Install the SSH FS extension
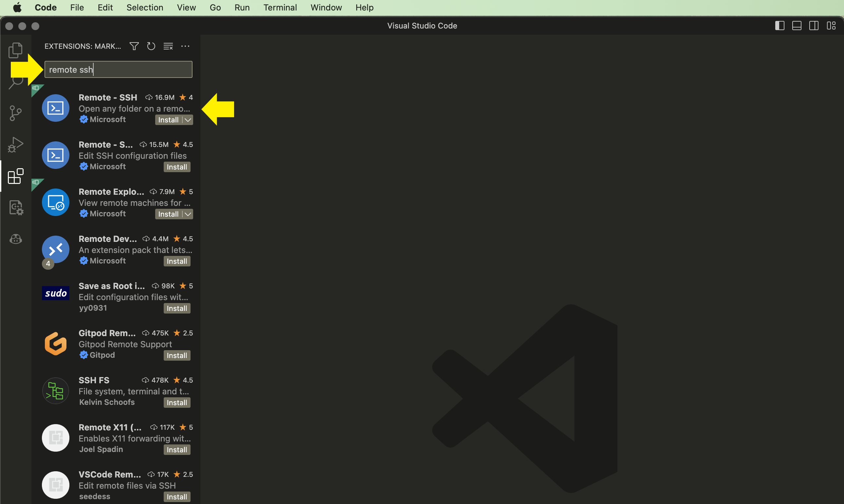The width and height of the screenshot is (844, 504). (176, 403)
